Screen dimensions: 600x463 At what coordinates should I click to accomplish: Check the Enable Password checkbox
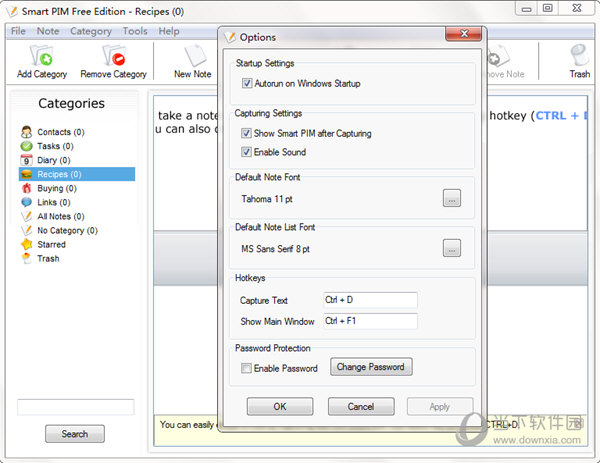[246, 368]
